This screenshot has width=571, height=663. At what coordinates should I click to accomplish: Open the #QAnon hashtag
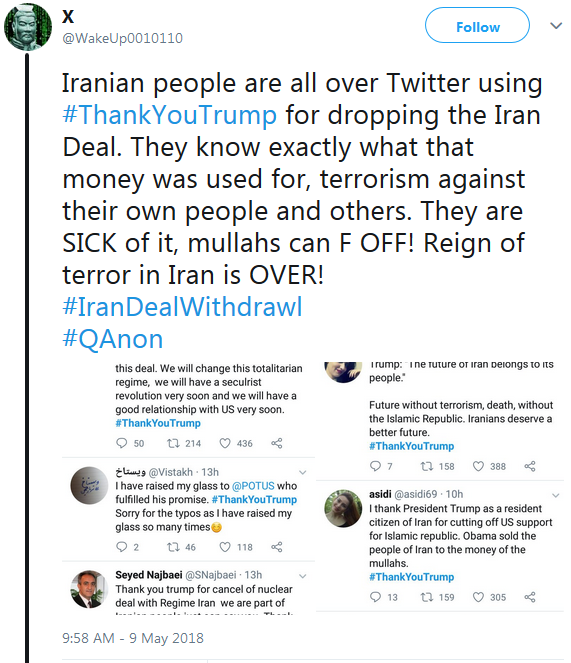tap(113, 339)
